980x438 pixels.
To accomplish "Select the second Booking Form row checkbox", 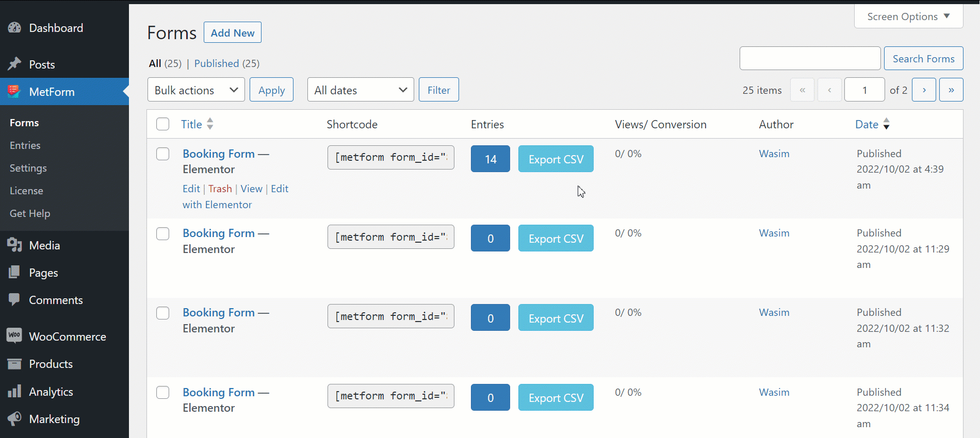I will 162,233.
